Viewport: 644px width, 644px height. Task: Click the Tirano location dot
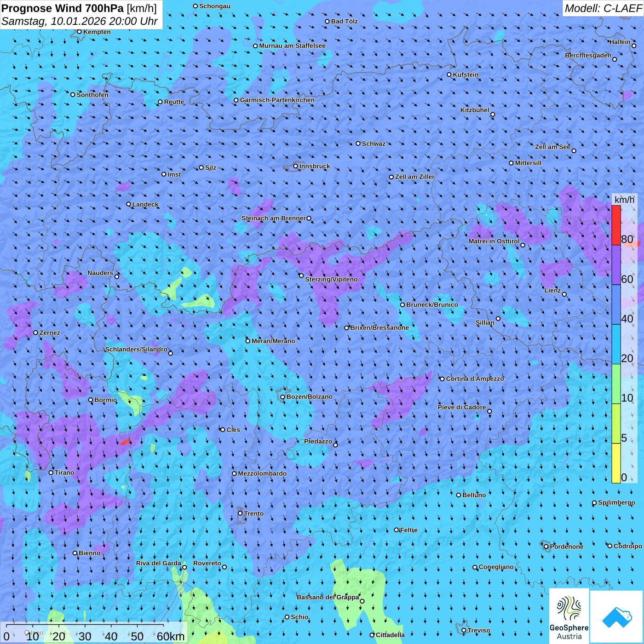51,472
